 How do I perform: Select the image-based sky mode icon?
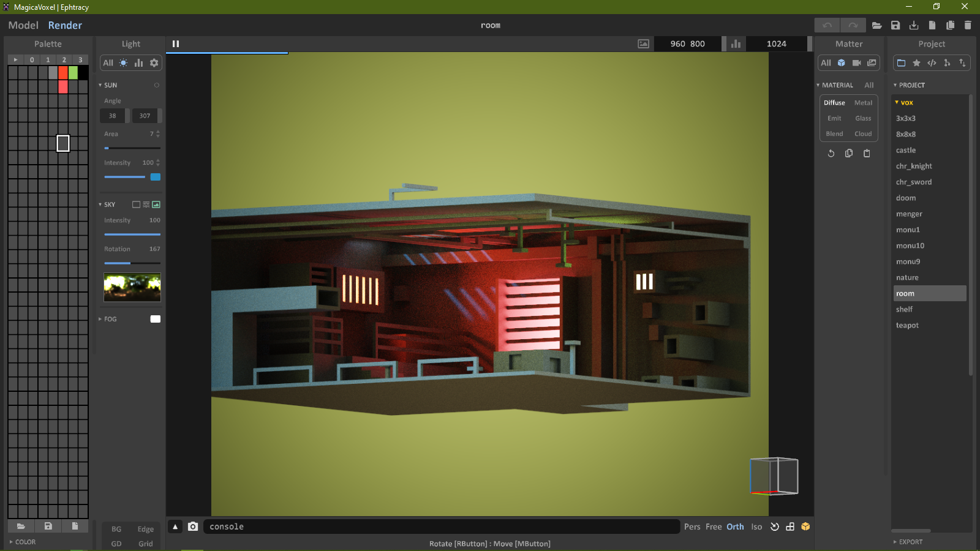(x=156, y=204)
